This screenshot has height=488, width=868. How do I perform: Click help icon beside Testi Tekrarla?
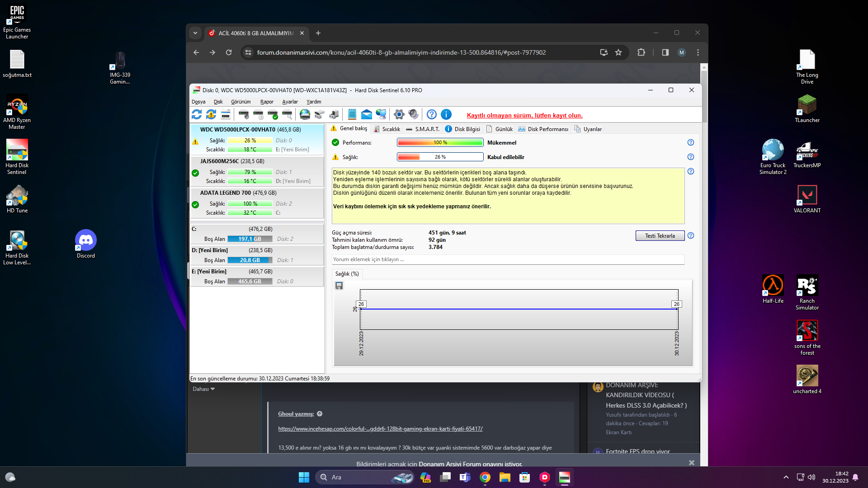tap(691, 235)
